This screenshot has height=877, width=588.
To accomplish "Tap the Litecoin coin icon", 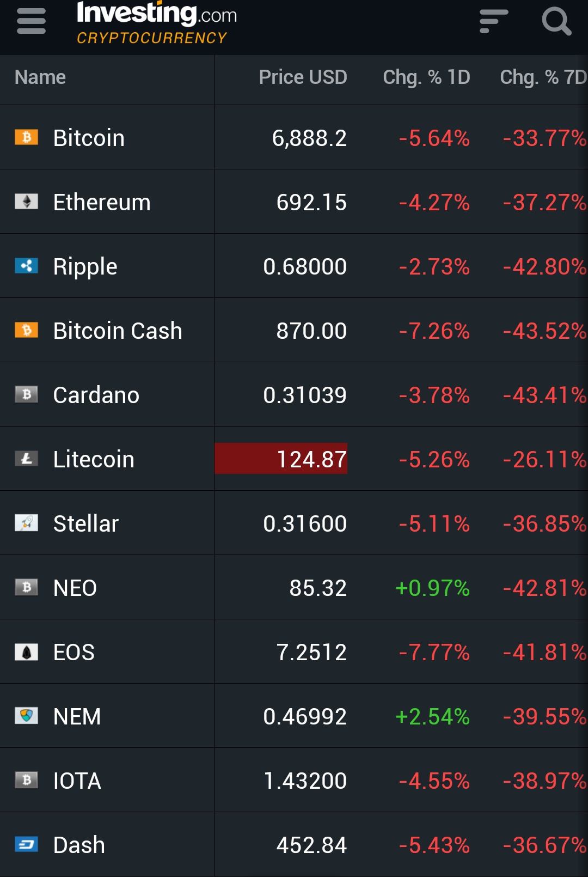I will coord(26,459).
